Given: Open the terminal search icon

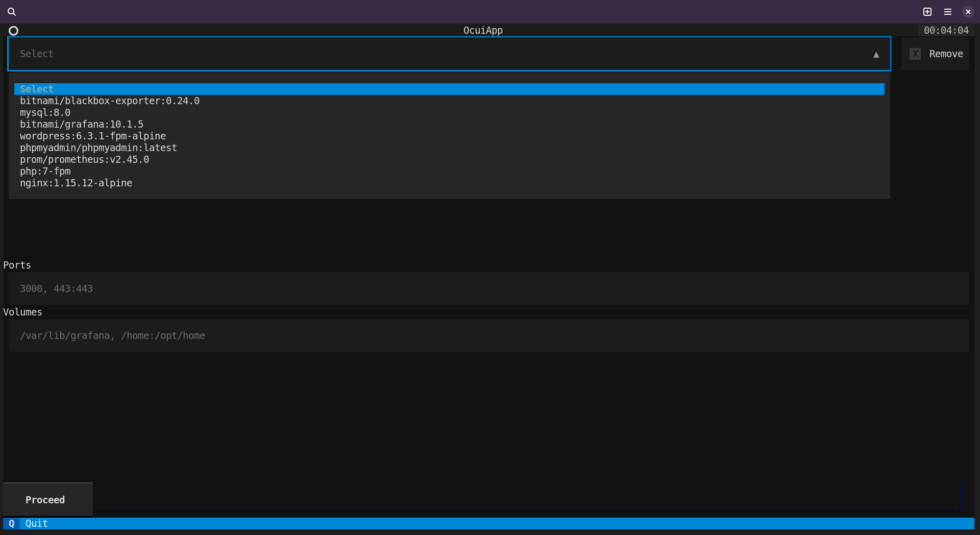Looking at the screenshot, I should coord(12,12).
